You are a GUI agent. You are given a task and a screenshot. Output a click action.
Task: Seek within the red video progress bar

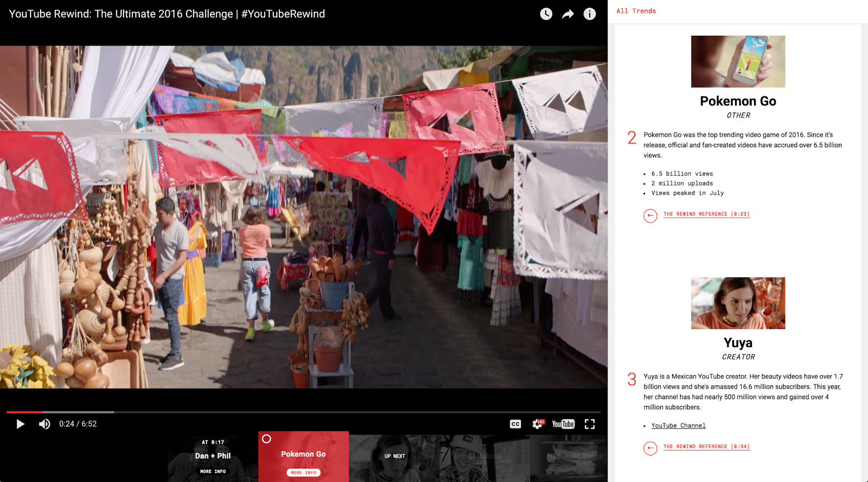24,412
